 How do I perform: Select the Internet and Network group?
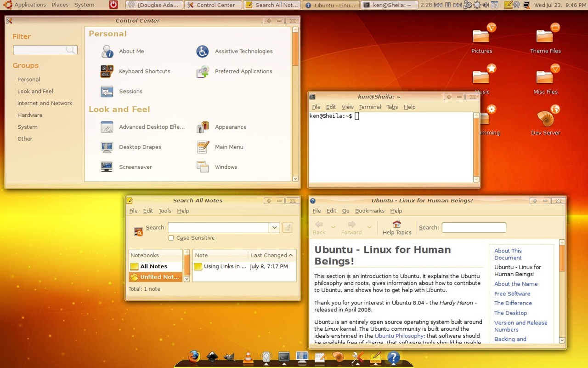[x=45, y=103]
